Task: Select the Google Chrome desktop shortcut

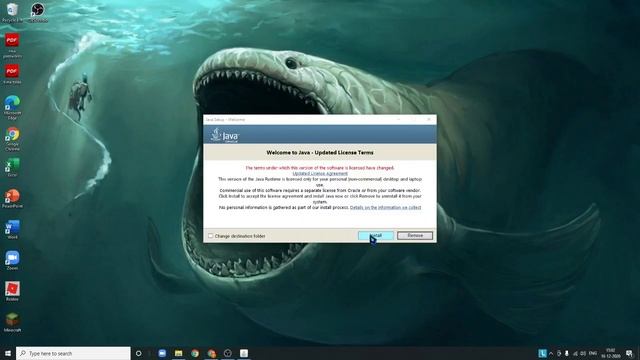Action: 12,139
